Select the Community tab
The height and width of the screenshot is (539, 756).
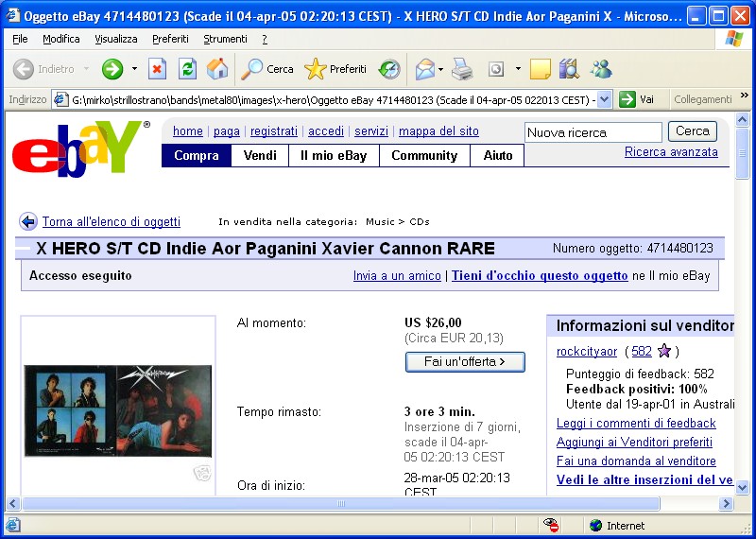click(x=424, y=155)
